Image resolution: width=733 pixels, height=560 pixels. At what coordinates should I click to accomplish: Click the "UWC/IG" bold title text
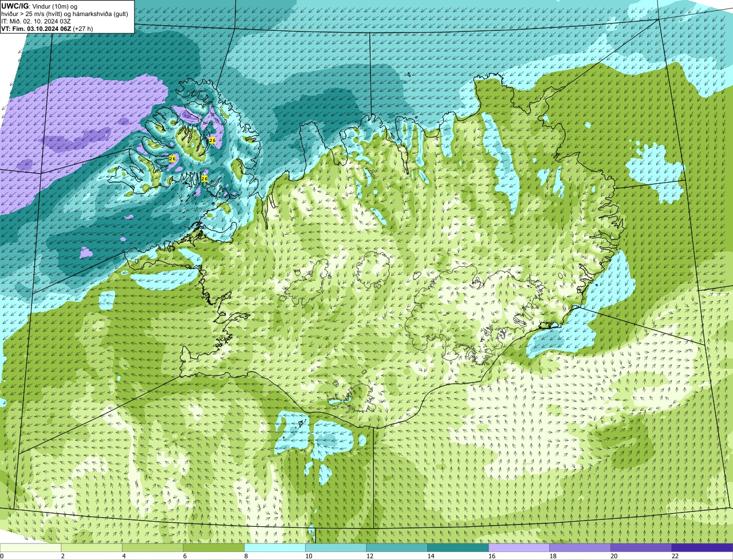coord(15,6)
